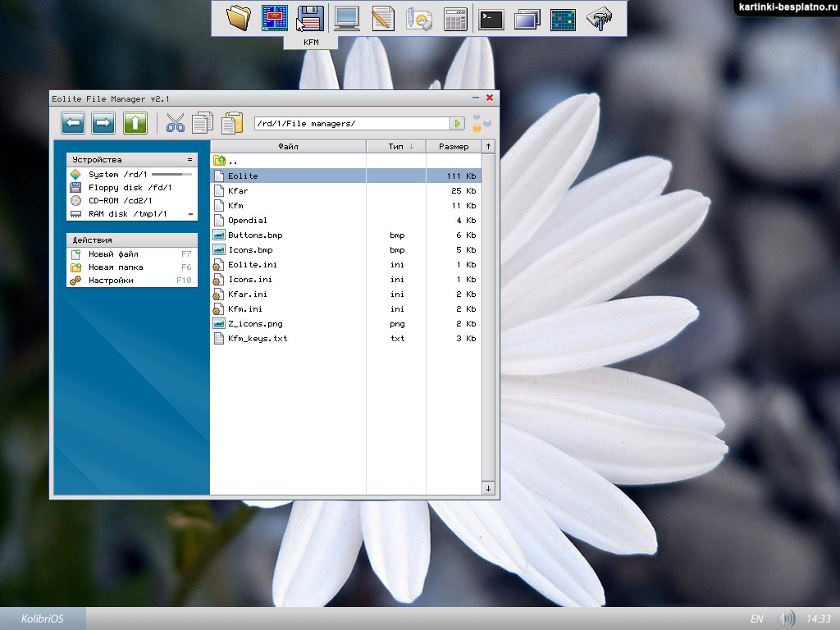
Task: Open the three colored dots menu
Action: click(x=482, y=123)
